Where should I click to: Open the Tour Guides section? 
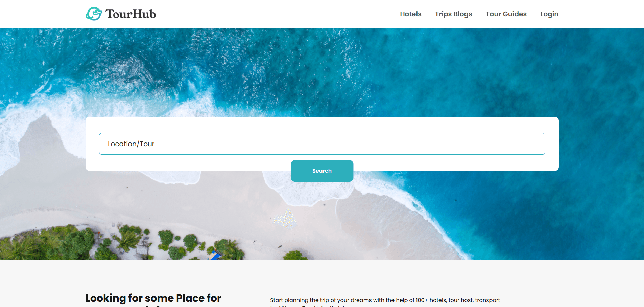click(506, 14)
